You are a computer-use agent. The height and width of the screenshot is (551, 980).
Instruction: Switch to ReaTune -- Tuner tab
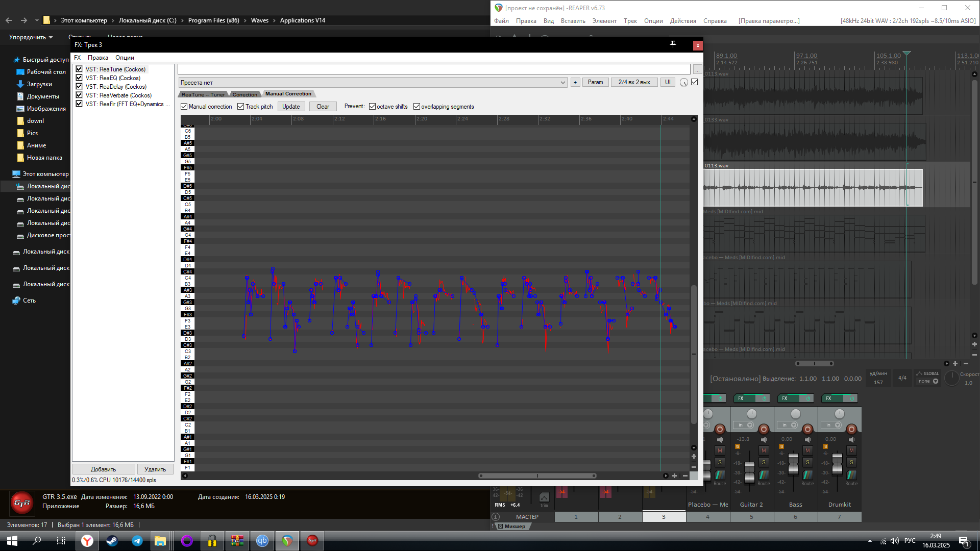point(203,94)
